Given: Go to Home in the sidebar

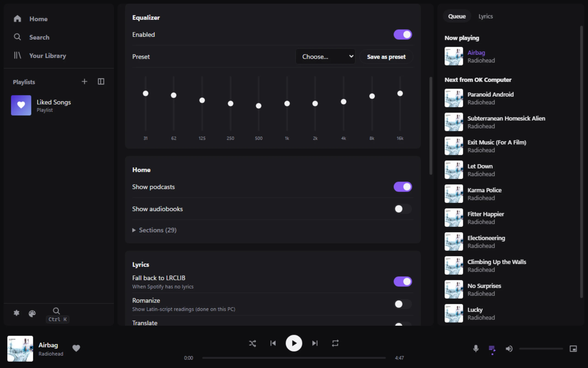Looking at the screenshot, I should (30, 19).
